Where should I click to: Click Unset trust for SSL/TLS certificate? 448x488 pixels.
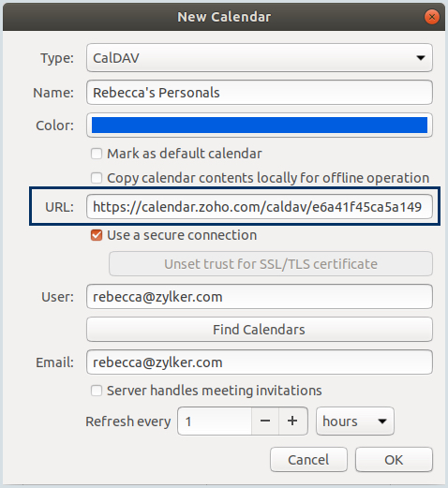click(x=271, y=264)
